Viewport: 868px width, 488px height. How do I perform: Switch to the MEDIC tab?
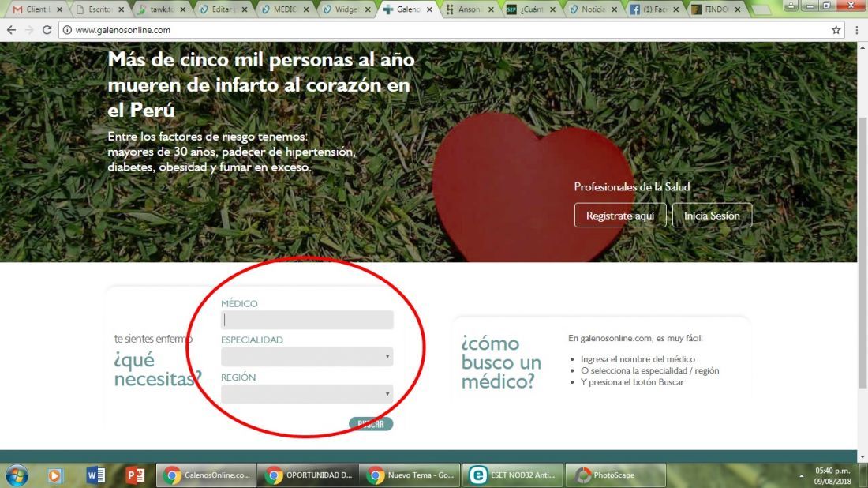point(283,9)
